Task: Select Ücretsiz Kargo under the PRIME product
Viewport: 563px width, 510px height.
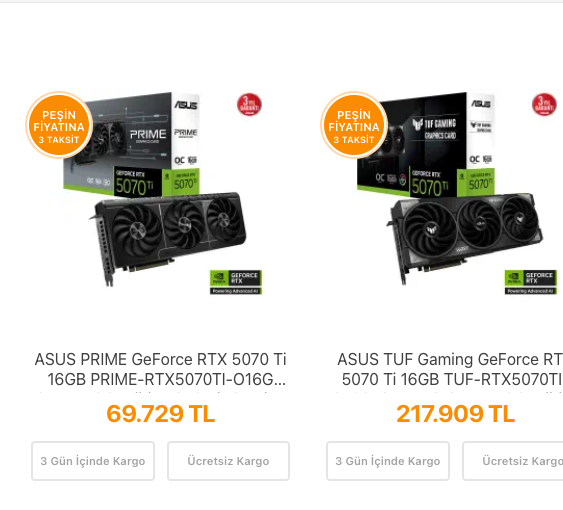Action: tap(228, 461)
